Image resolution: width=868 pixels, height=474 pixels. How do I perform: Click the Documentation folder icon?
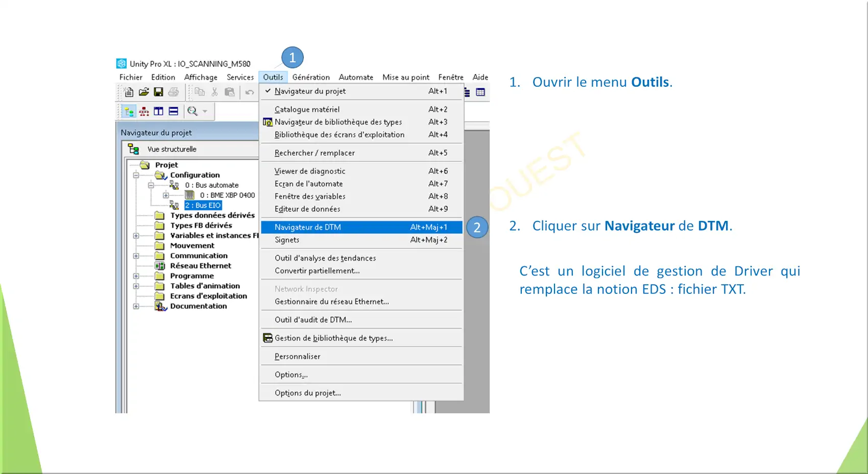coord(161,306)
